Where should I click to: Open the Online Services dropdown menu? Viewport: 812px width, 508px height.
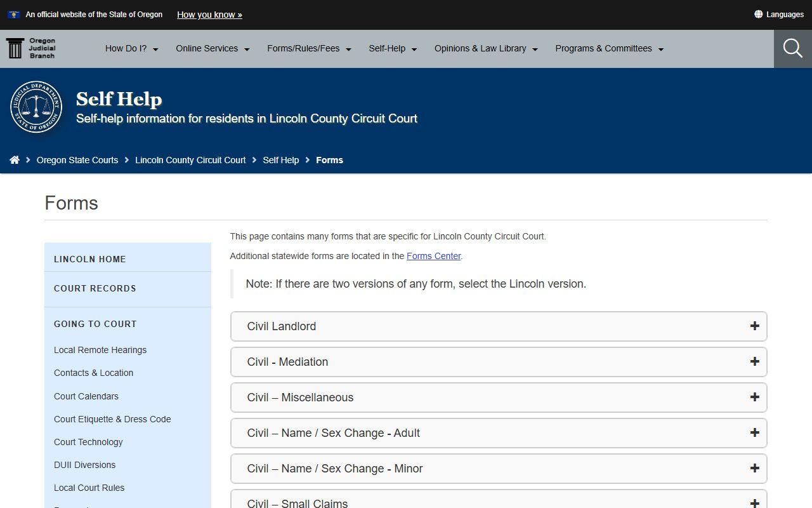(x=213, y=48)
